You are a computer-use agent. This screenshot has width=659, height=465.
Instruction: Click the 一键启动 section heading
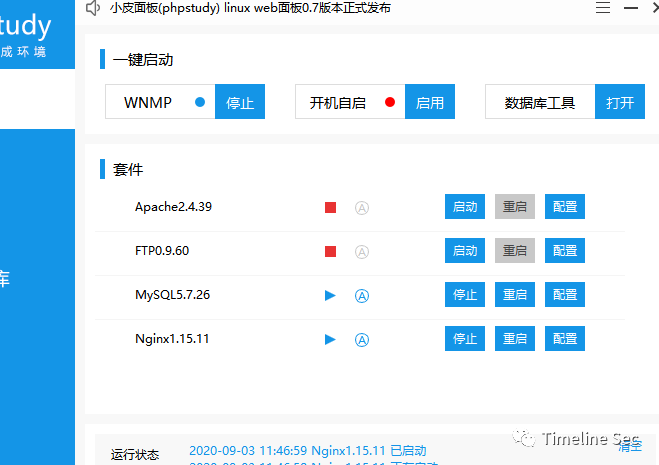coord(143,60)
